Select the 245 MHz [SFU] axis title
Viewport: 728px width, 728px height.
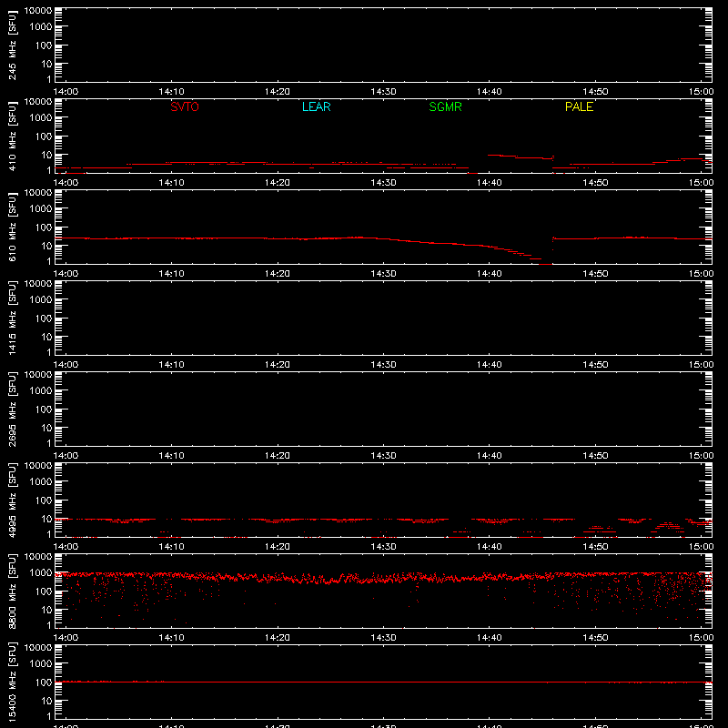tap(12, 45)
